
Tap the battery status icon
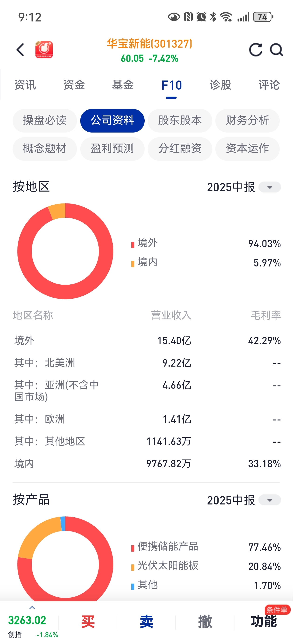click(x=263, y=17)
